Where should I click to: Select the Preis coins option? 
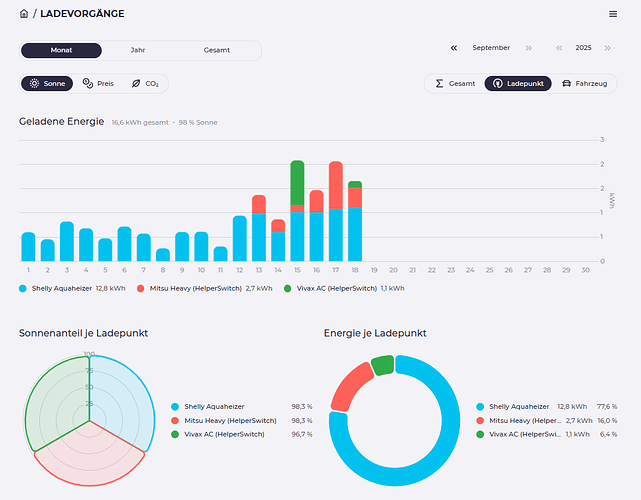point(99,84)
